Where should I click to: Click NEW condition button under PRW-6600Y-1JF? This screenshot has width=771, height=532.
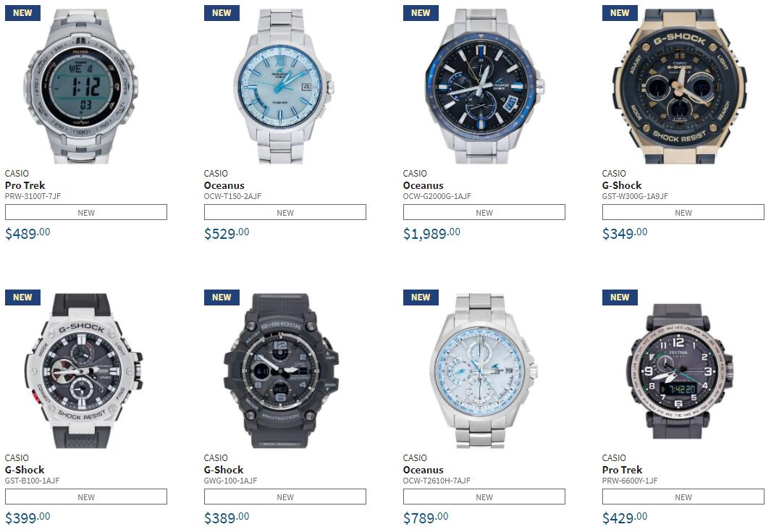[x=683, y=497]
